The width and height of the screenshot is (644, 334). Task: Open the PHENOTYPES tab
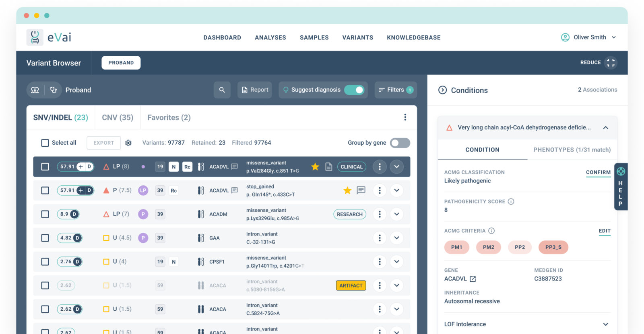pos(572,150)
